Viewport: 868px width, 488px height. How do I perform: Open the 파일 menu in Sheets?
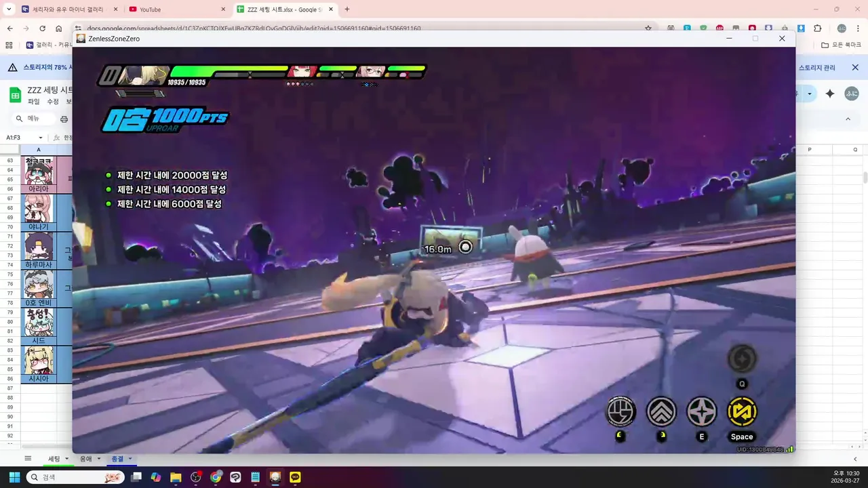tap(34, 102)
